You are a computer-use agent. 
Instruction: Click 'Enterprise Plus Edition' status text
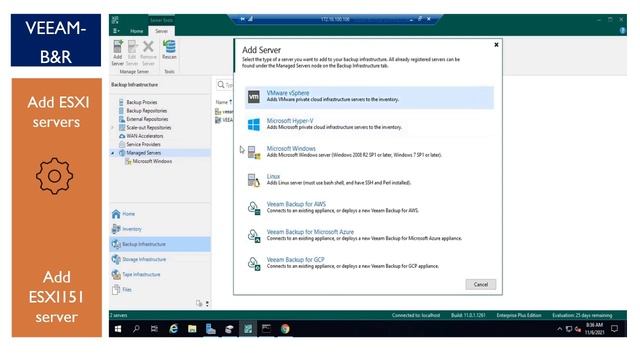tap(519, 315)
